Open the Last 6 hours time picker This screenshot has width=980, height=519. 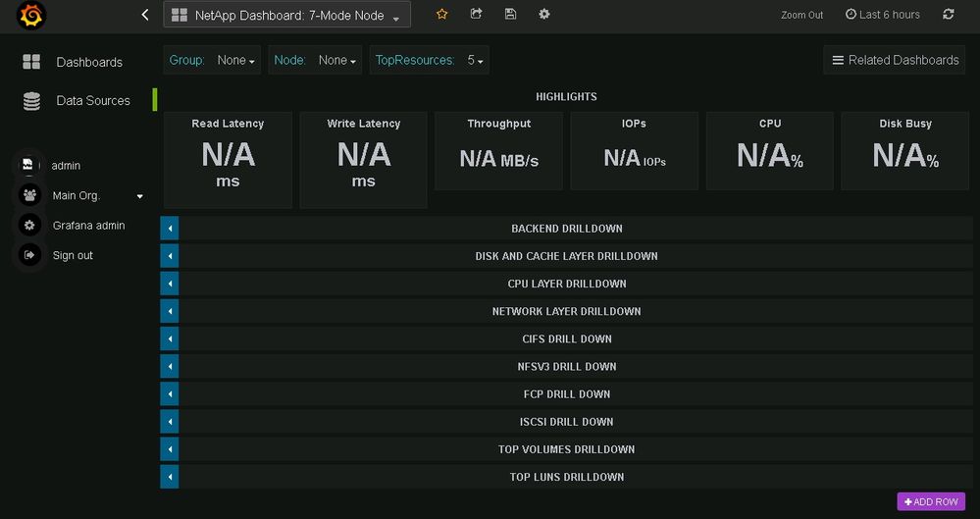(882, 15)
